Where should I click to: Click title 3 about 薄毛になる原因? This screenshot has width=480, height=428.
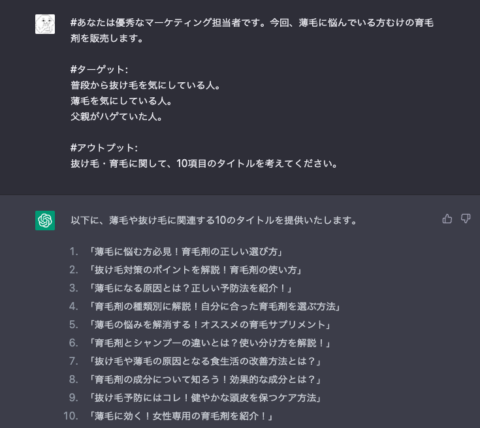click(x=190, y=288)
